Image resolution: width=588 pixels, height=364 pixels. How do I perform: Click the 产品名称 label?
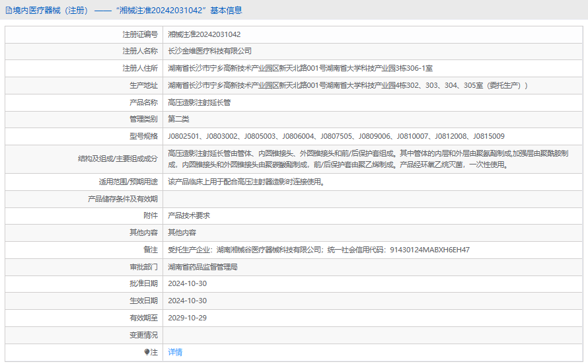pyautogui.click(x=143, y=102)
